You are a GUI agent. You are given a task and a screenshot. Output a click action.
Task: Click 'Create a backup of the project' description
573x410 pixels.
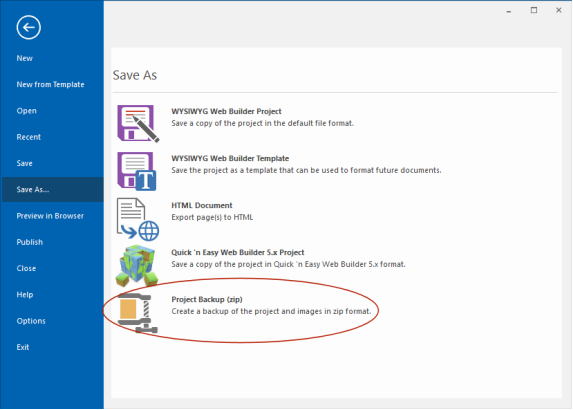point(271,312)
